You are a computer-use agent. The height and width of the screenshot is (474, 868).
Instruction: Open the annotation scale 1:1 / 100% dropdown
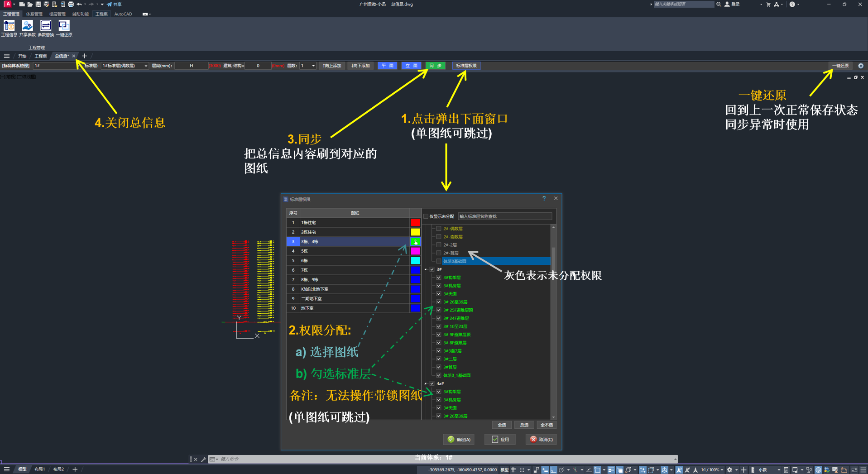click(712, 470)
